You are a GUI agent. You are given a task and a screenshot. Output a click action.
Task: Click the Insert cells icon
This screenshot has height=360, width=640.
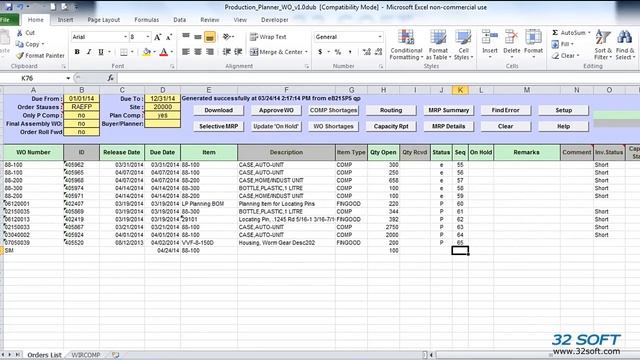pos(489,37)
